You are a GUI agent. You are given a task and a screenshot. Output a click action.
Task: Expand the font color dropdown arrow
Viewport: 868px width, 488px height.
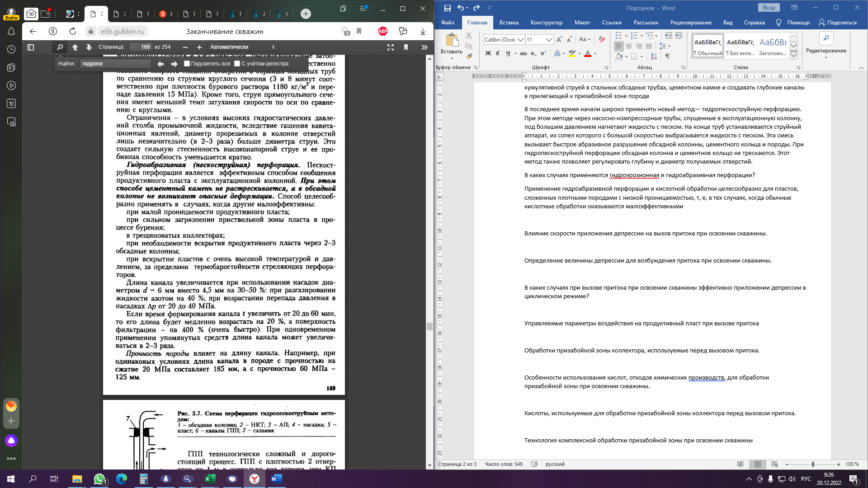click(595, 53)
